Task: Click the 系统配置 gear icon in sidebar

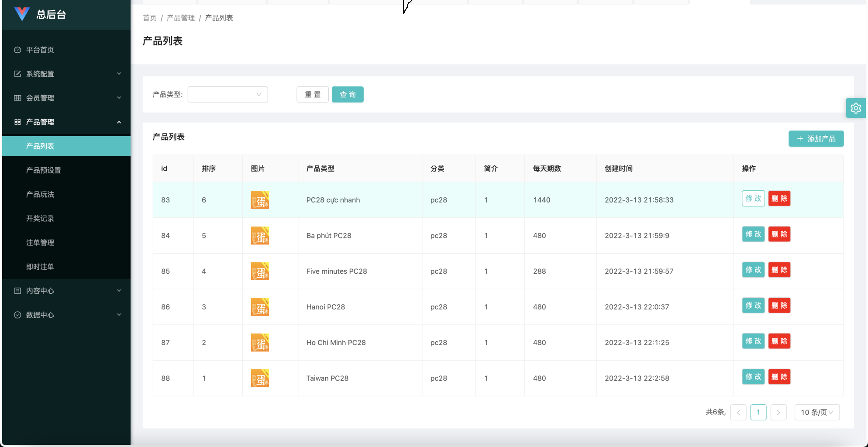Action: coord(17,74)
